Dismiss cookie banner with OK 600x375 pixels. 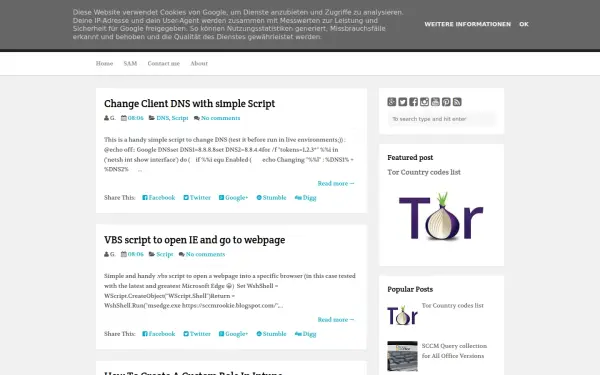[524, 24]
